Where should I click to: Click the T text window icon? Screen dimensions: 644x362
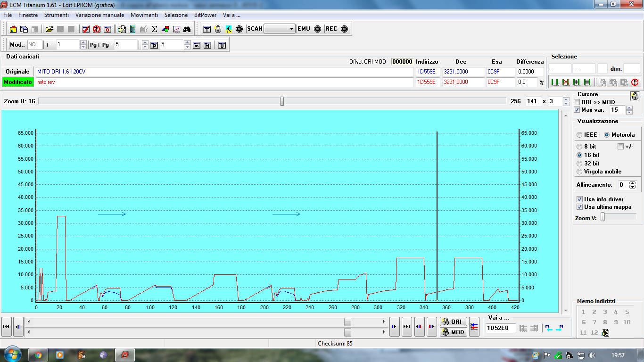[207, 29]
